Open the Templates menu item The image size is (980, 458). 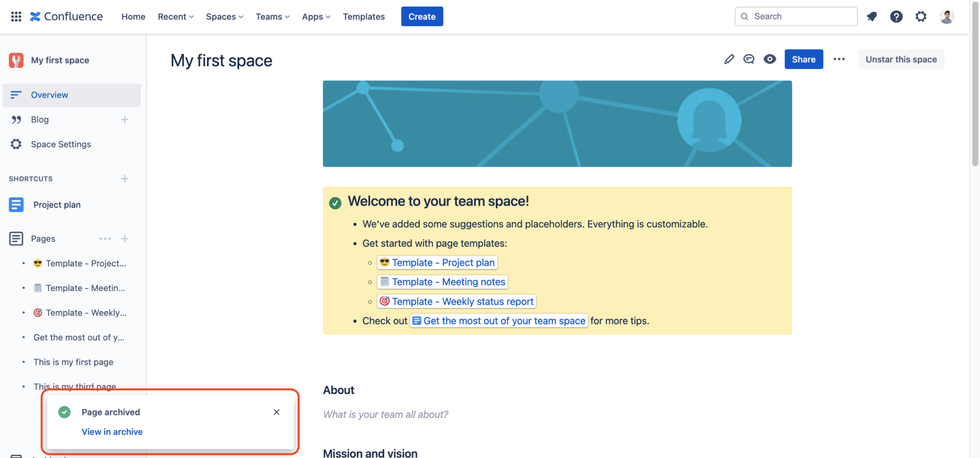[x=364, y=16]
